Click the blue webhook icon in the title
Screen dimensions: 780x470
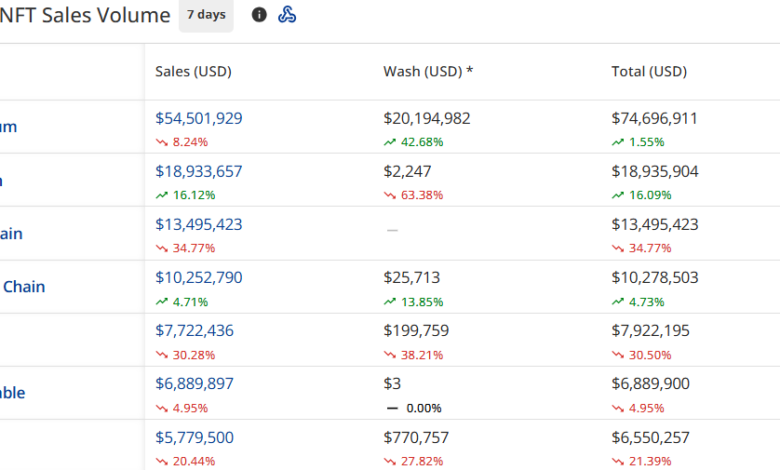coord(287,15)
